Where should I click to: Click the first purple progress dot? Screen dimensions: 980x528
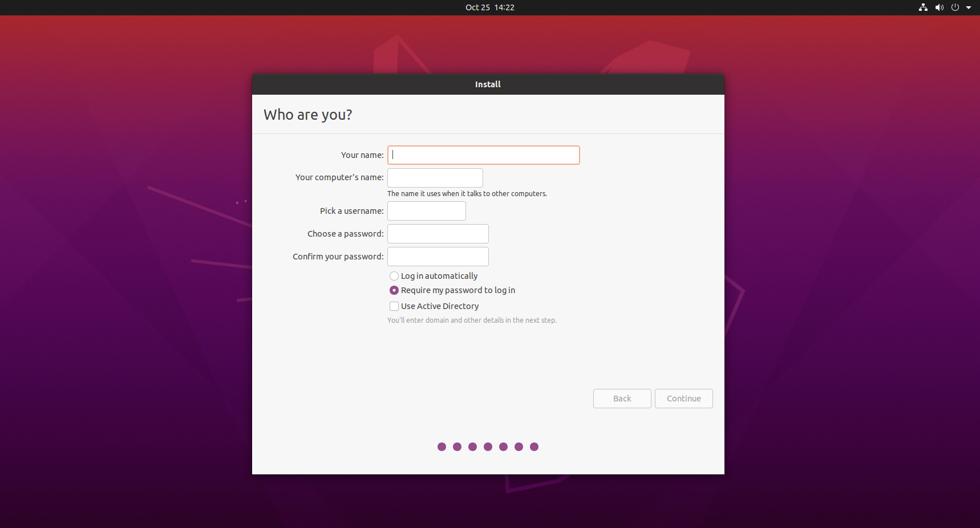pos(442,446)
